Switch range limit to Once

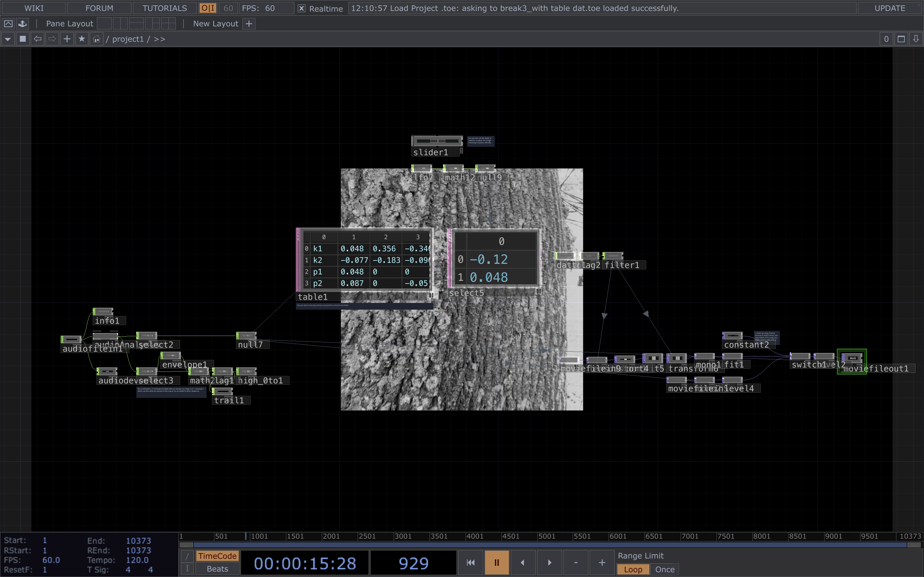(664, 569)
